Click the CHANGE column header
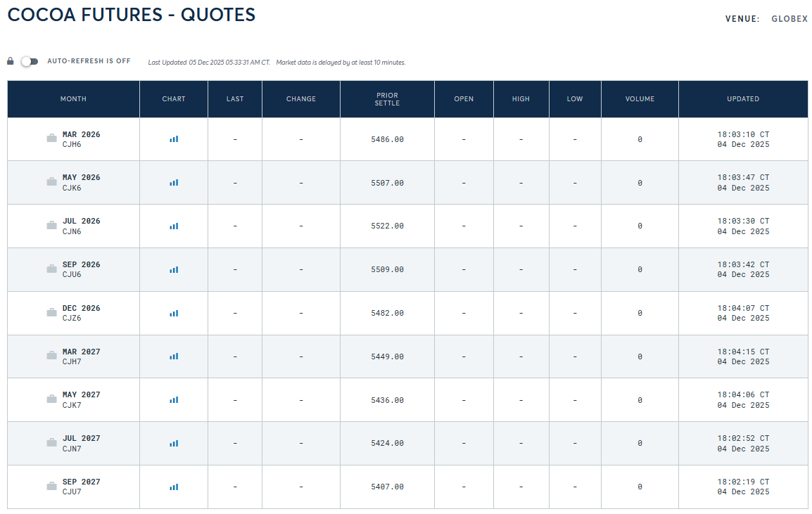 301,99
